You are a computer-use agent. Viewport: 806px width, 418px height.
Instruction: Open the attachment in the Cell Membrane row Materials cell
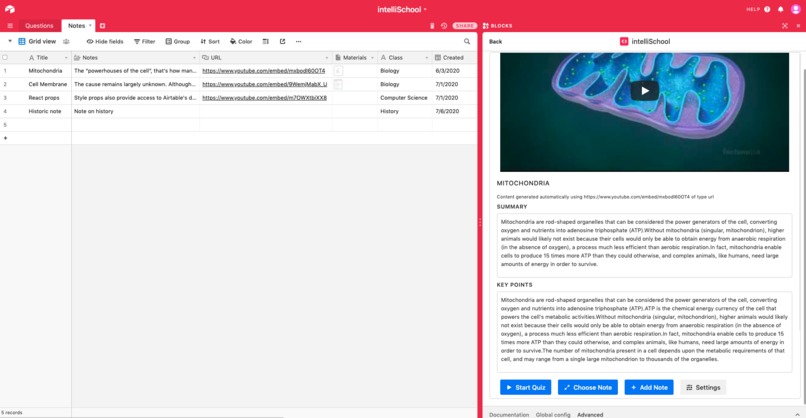[x=338, y=84]
